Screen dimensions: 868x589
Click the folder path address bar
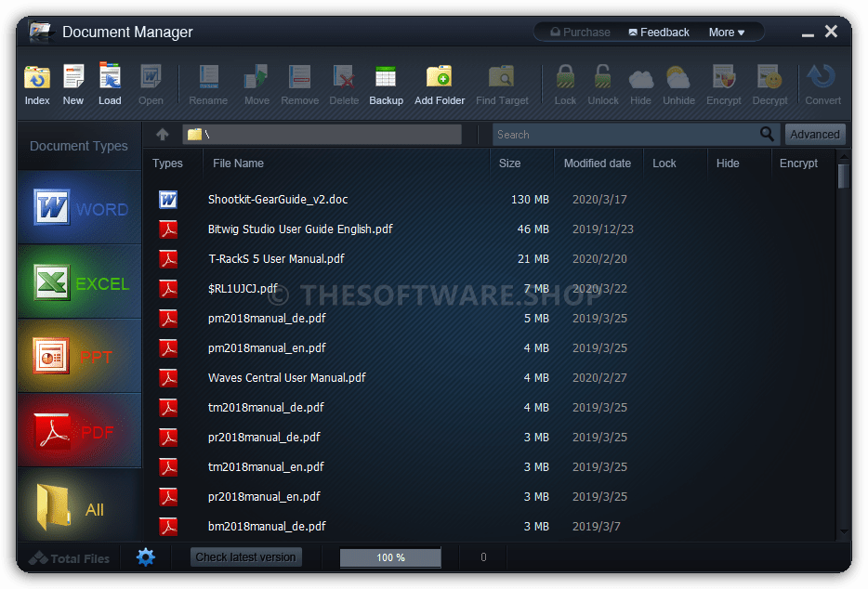[322, 135]
